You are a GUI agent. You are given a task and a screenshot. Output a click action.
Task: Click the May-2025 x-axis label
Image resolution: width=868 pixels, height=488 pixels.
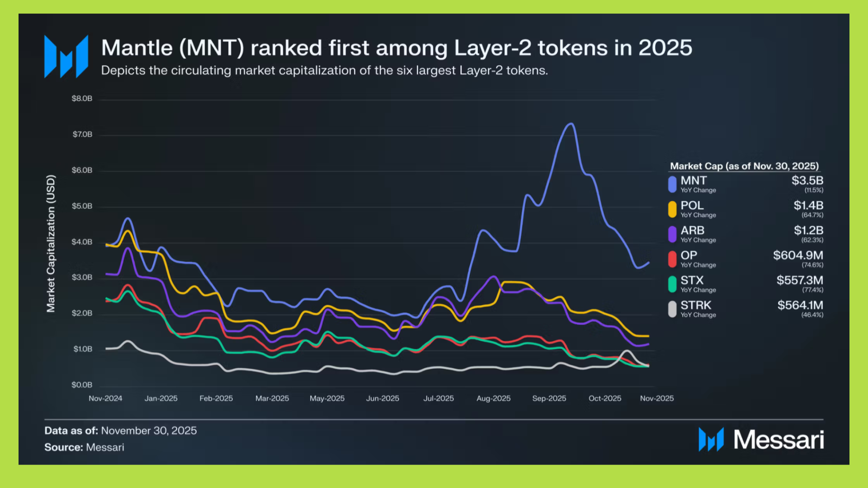coord(327,398)
